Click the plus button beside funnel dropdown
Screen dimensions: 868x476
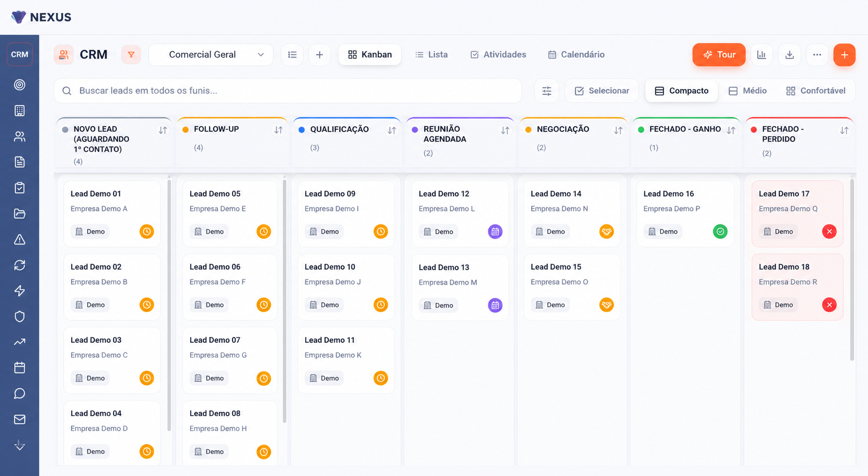click(319, 55)
